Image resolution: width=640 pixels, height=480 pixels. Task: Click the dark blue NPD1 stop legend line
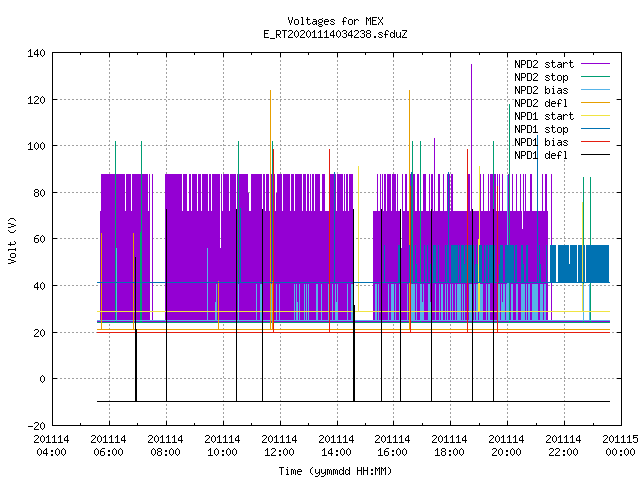pos(595,129)
